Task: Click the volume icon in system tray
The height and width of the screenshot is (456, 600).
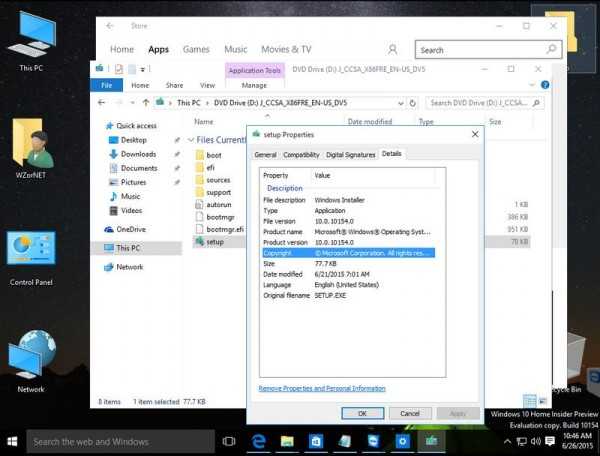Action: click(x=536, y=441)
